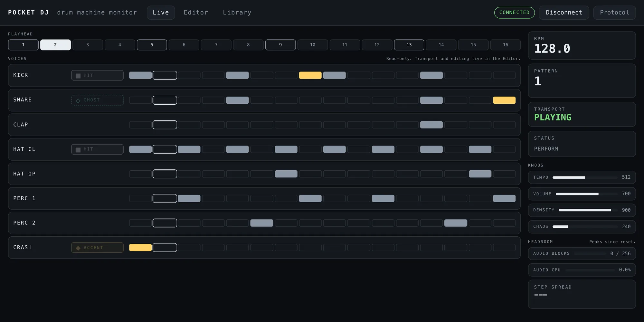Image resolution: width=644 pixels, height=322 pixels.
Task: Click the Disconnect button
Action: pos(564,13)
